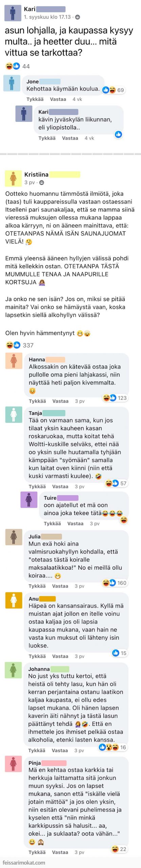Click Anu's orange profile avatar

click(x=14, y=600)
